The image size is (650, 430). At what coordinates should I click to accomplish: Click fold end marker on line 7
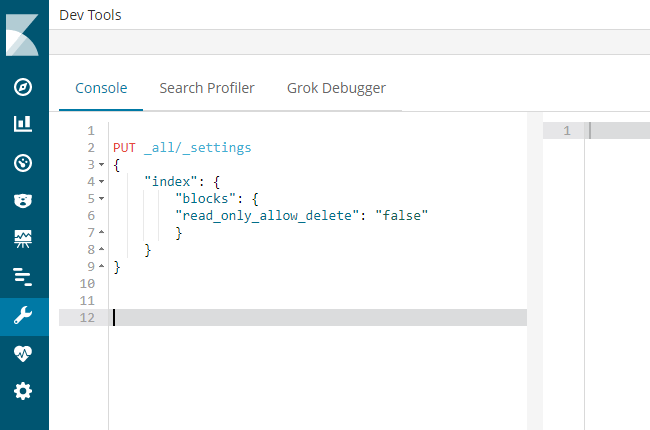102,232
